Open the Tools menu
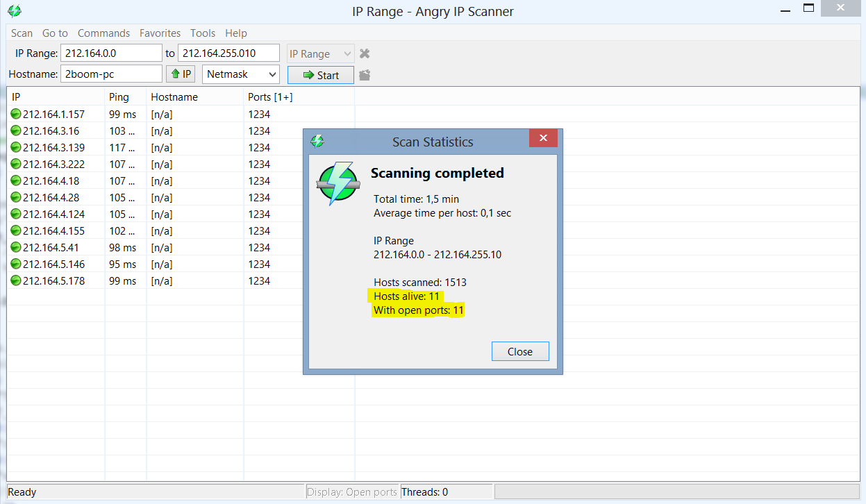Image resolution: width=866 pixels, height=504 pixels. [x=203, y=33]
